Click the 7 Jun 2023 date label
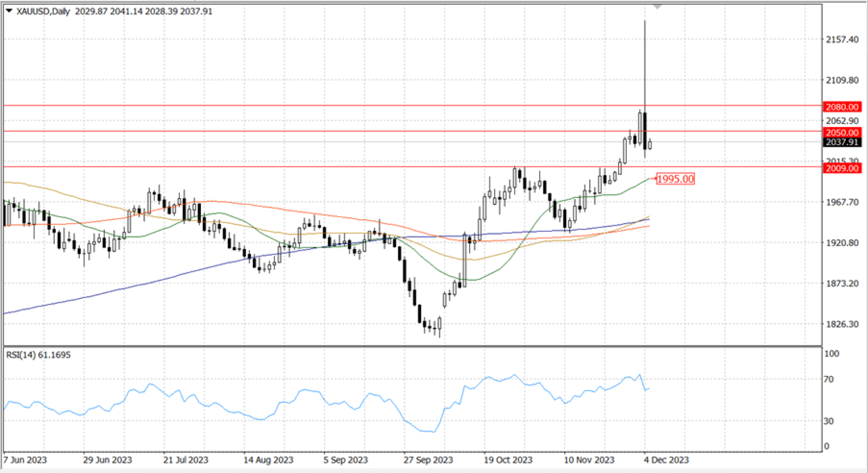 click(25, 460)
